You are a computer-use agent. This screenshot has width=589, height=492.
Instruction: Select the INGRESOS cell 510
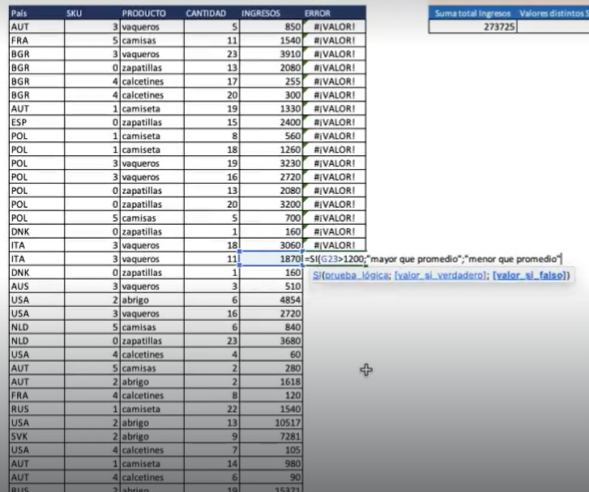pos(271,286)
